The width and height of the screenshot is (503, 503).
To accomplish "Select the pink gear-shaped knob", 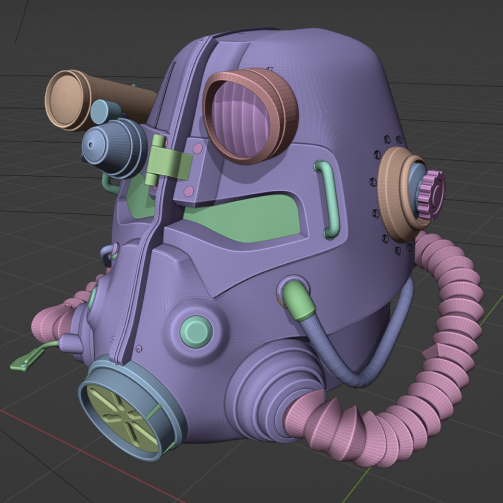I will [432, 195].
